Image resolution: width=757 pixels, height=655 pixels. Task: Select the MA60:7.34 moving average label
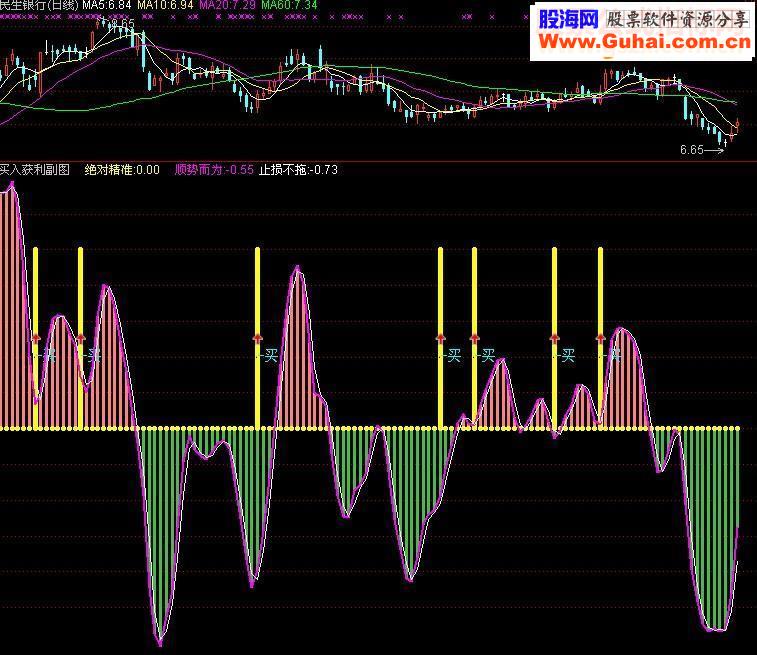tap(289, 5)
